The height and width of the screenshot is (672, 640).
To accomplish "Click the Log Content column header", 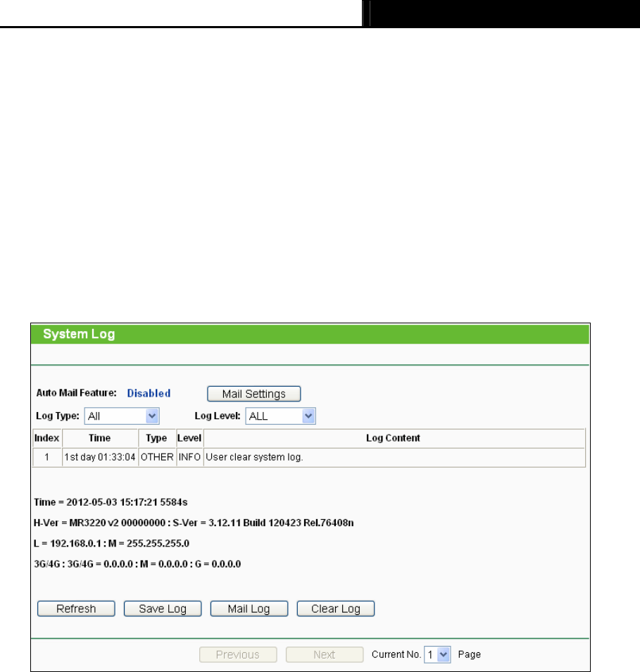I will [x=394, y=438].
